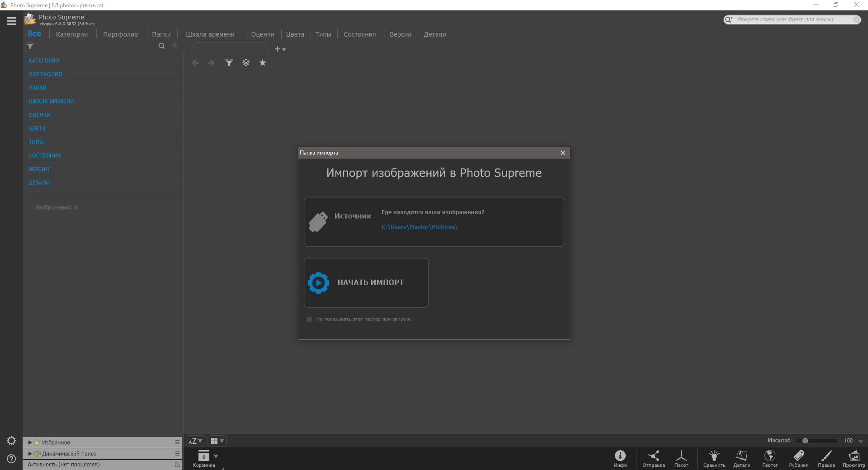Viewport: 868px width, 470px height.
Task: Switch to the Версии tab
Action: pyautogui.click(x=401, y=34)
